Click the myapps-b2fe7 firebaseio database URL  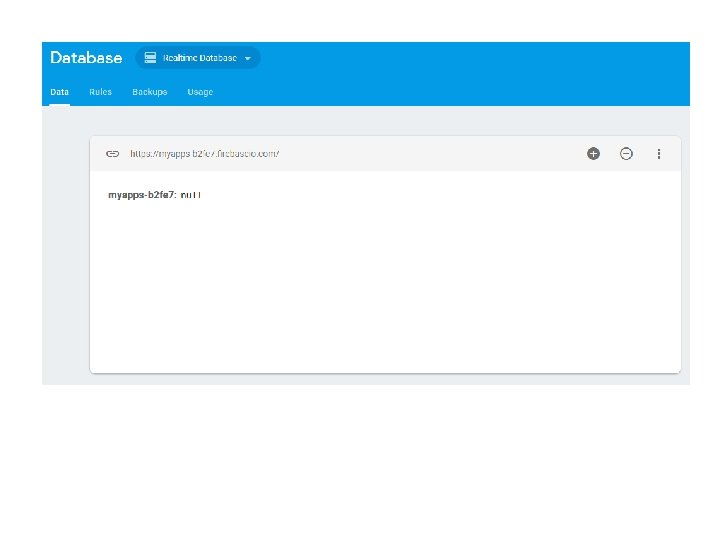(204, 154)
